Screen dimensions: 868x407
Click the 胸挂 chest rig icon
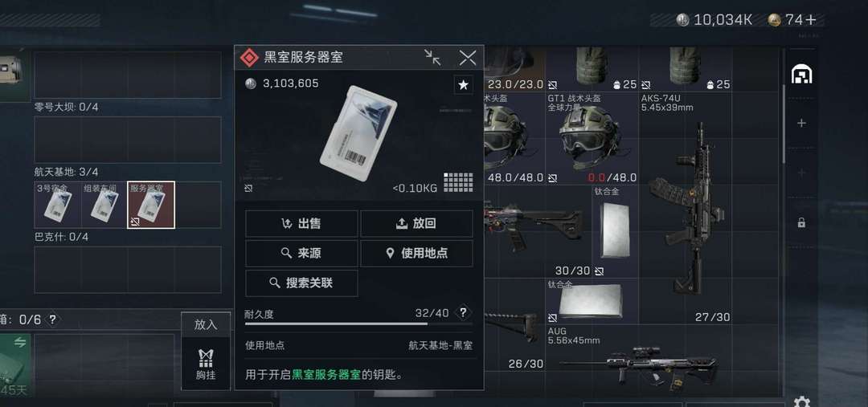(x=206, y=364)
